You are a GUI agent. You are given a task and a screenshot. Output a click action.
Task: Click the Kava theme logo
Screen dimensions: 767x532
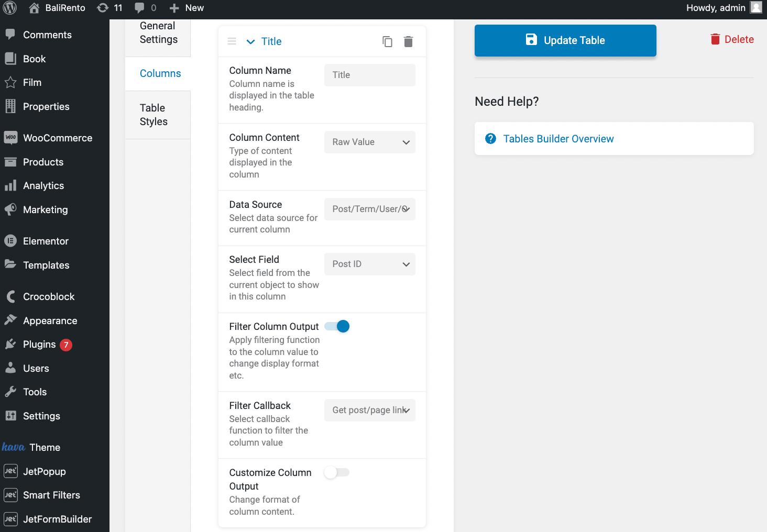point(13,447)
